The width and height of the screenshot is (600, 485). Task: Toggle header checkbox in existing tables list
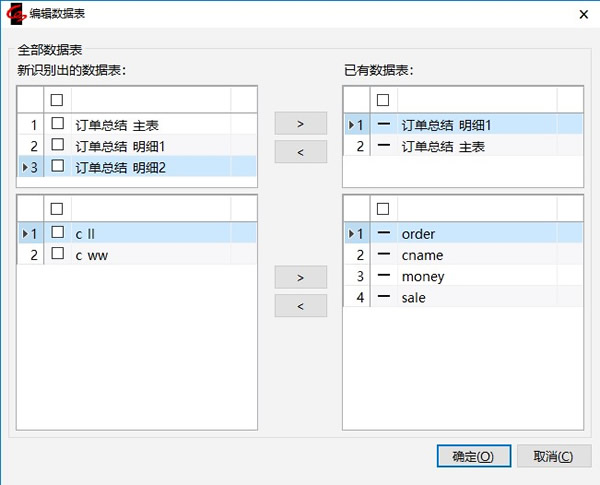click(x=383, y=99)
